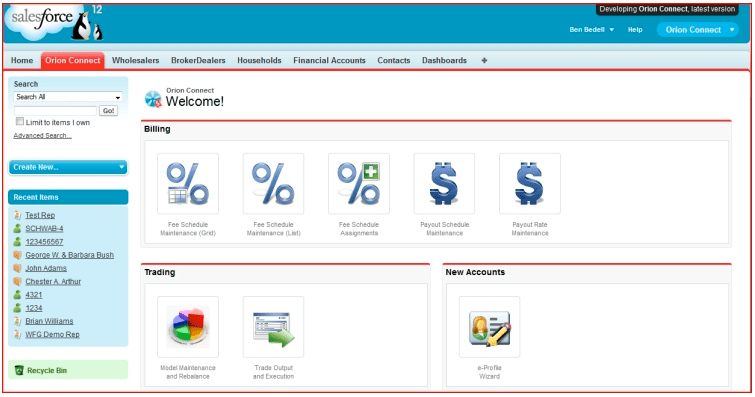Expand the Create New... dropdown
The image size is (755, 397).
click(x=68, y=167)
